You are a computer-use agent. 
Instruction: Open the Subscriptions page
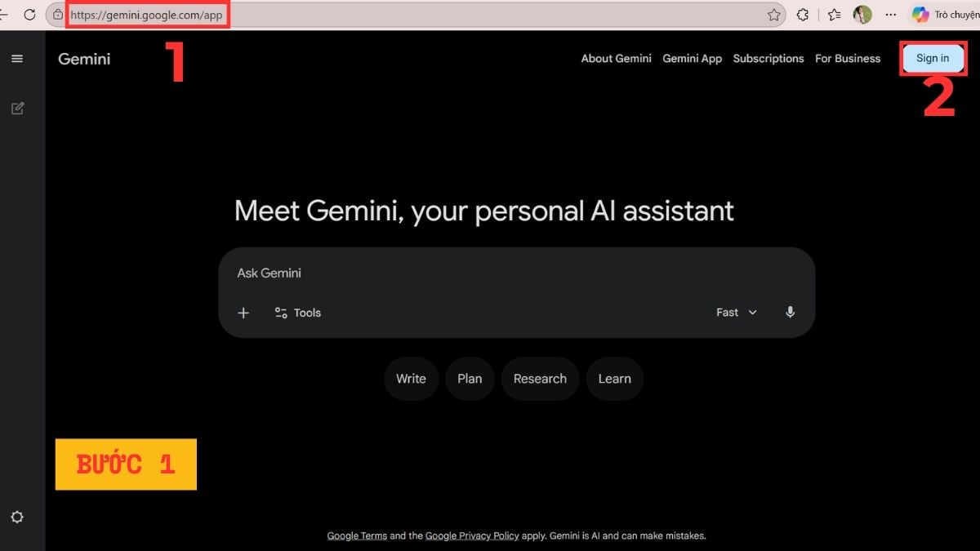pyautogui.click(x=768, y=59)
